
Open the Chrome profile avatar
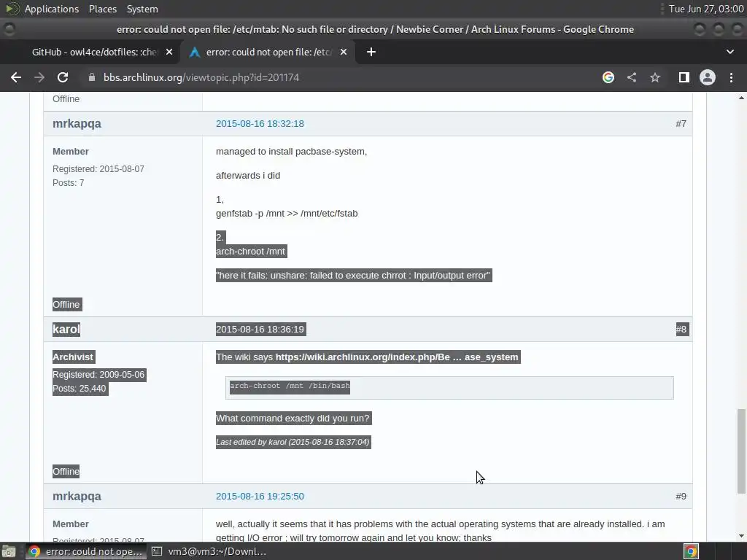(x=708, y=77)
